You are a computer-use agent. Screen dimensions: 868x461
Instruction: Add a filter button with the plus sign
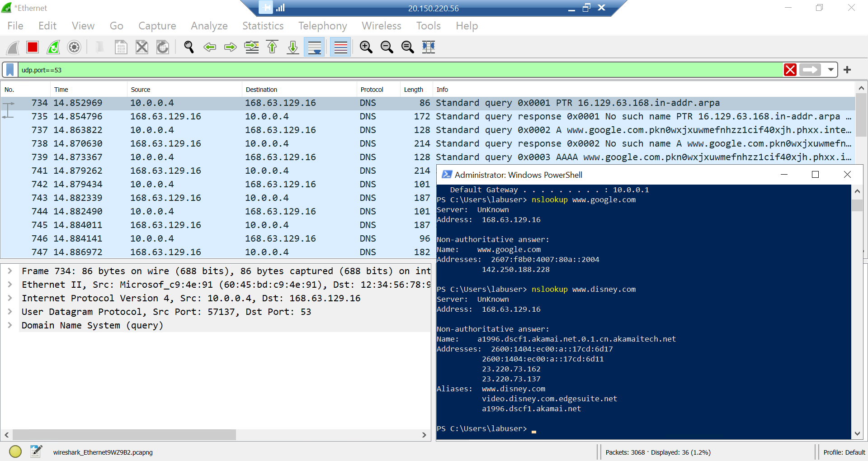click(x=847, y=70)
